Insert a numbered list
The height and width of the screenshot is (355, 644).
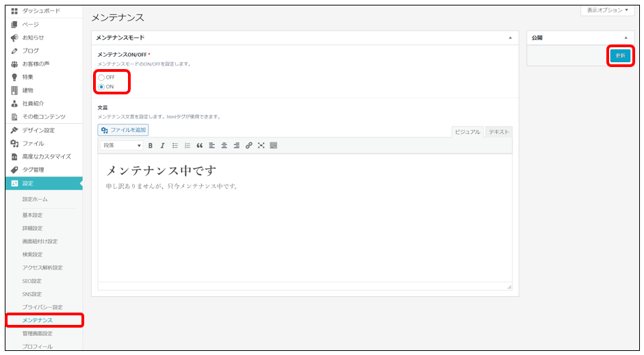pos(187,146)
